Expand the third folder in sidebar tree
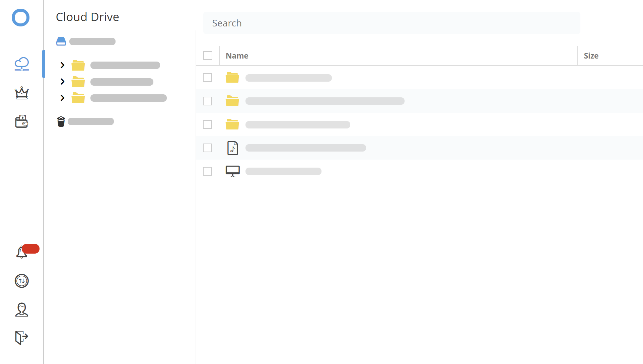 tap(62, 98)
